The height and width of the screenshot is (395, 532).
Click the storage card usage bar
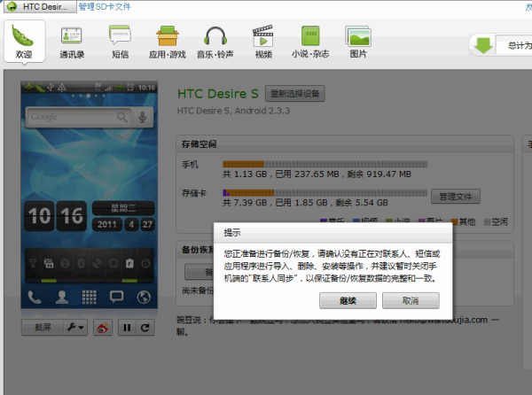[x=325, y=193]
